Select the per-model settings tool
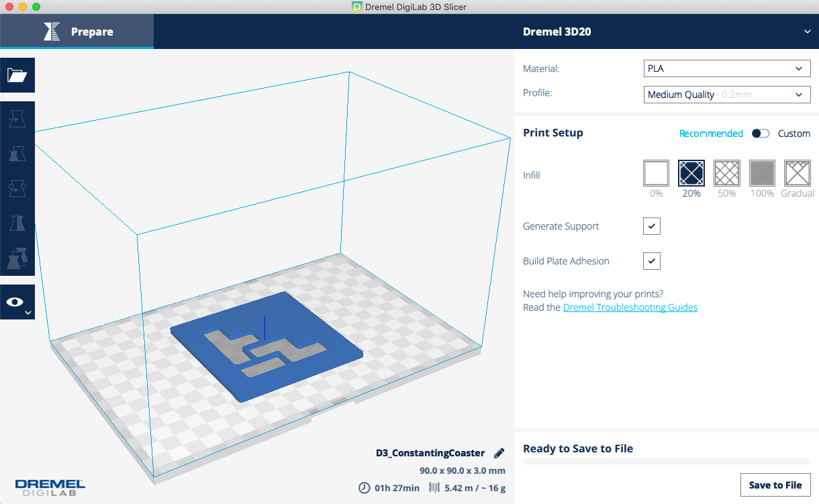This screenshot has height=504, width=819. (17, 258)
